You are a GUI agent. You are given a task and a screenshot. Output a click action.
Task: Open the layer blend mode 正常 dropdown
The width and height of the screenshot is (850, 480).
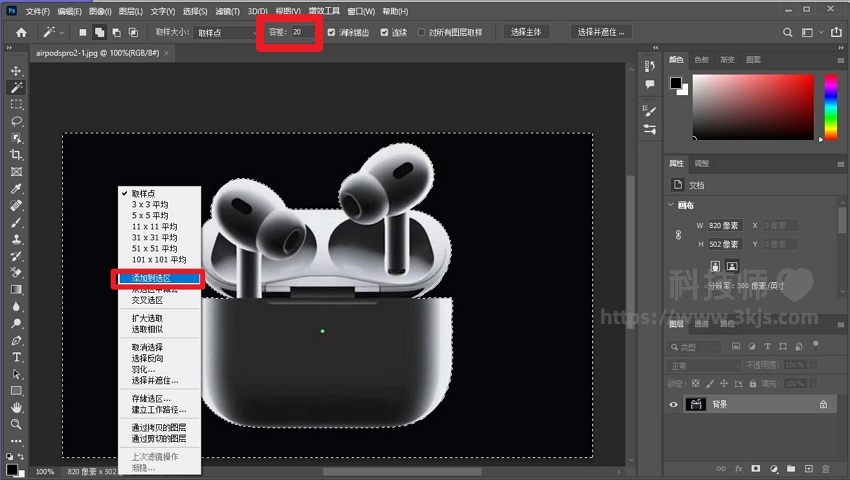click(x=703, y=366)
